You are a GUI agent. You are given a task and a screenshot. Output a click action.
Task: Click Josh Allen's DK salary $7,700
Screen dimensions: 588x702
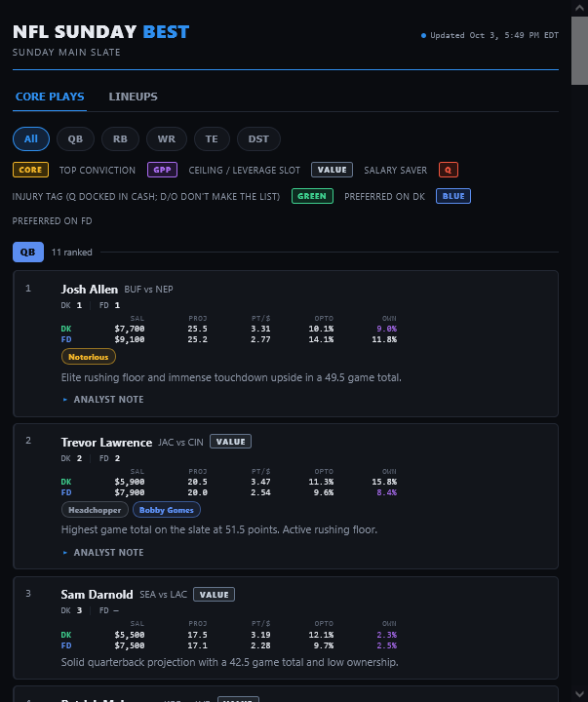(x=130, y=329)
